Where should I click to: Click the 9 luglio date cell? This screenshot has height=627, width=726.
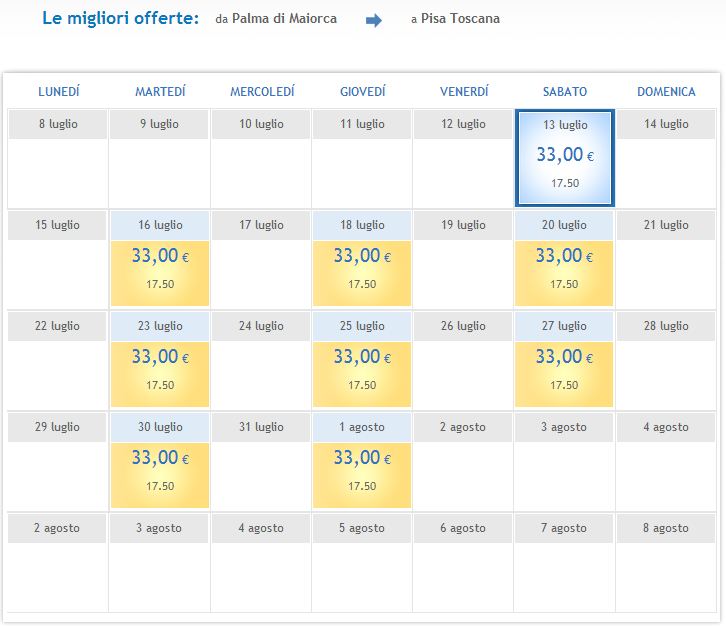(x=159, y=124)
